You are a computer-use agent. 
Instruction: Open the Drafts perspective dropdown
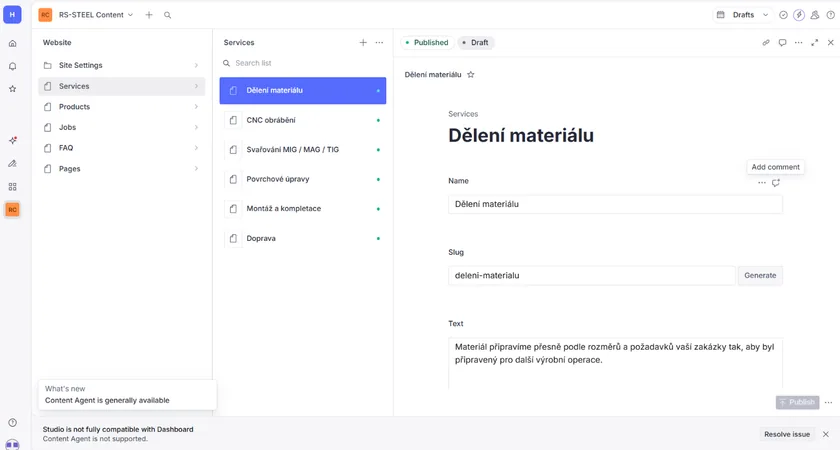[742, 15]
